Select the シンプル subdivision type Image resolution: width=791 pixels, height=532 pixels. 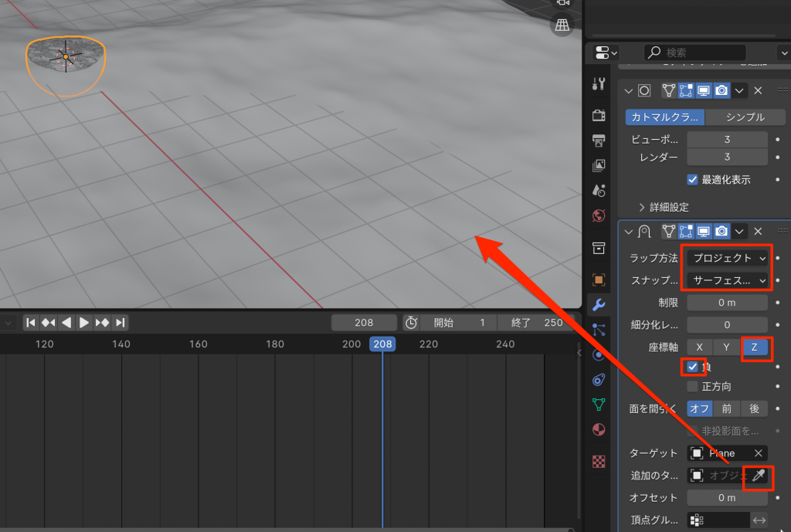[745, 117]
